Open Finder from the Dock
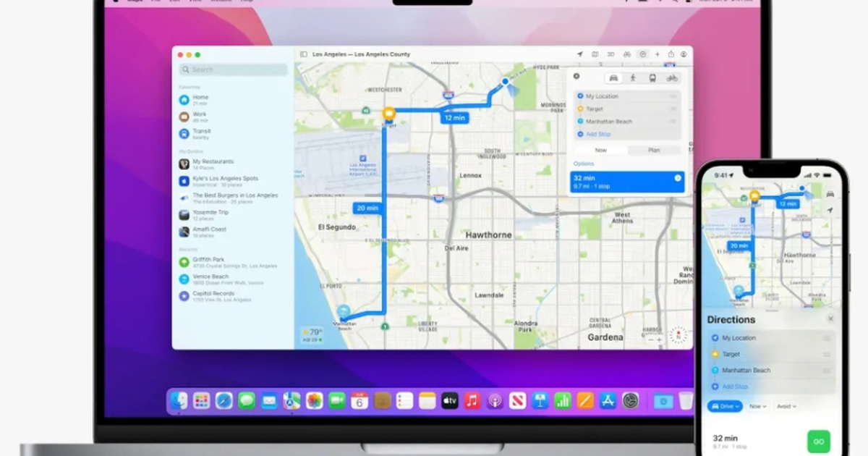The height and width of the screenshot is (456, 868). pos(179,400)
